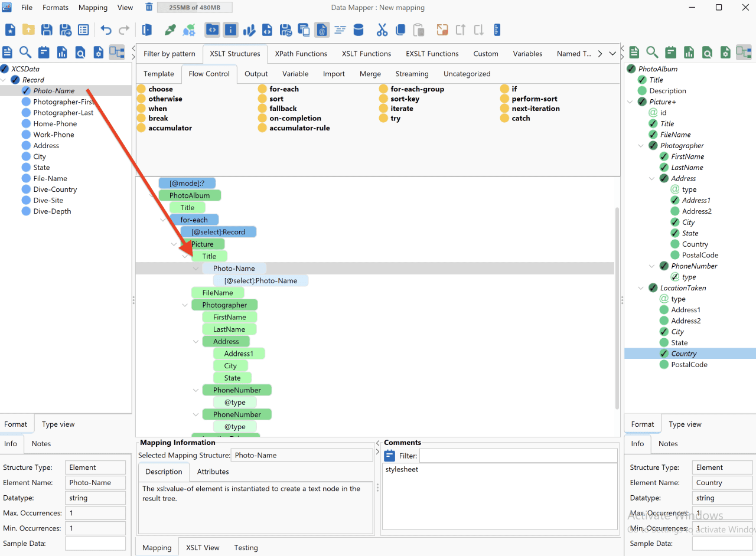The image size is (756, 556).
Task: Click the new mapping file icon
Action: pos(10,30)
